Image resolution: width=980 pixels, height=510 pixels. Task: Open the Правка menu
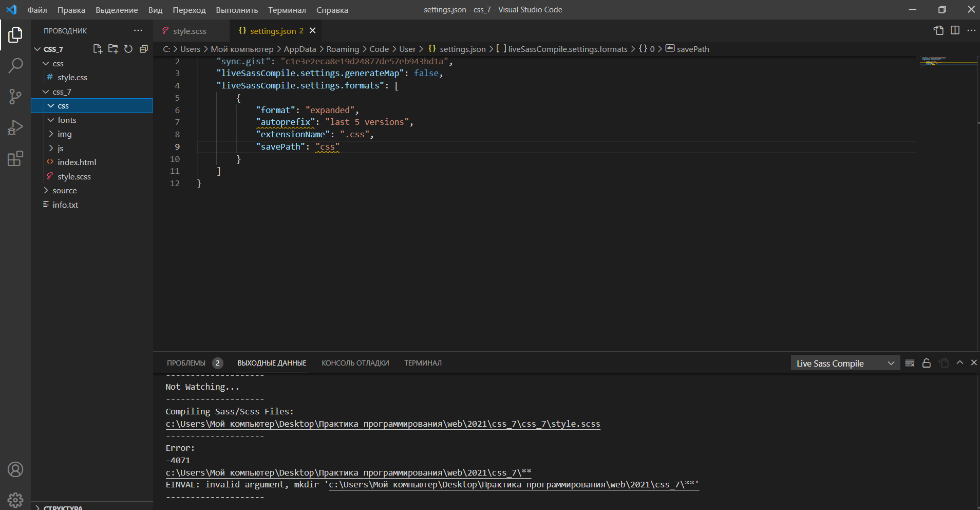click(x=71, y=10)
